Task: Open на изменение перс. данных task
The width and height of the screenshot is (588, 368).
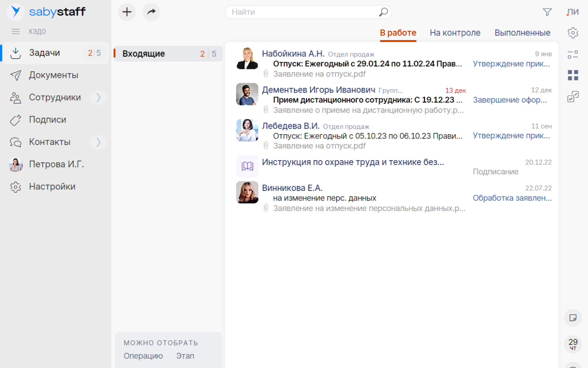Action: click(x=325, y=198)
